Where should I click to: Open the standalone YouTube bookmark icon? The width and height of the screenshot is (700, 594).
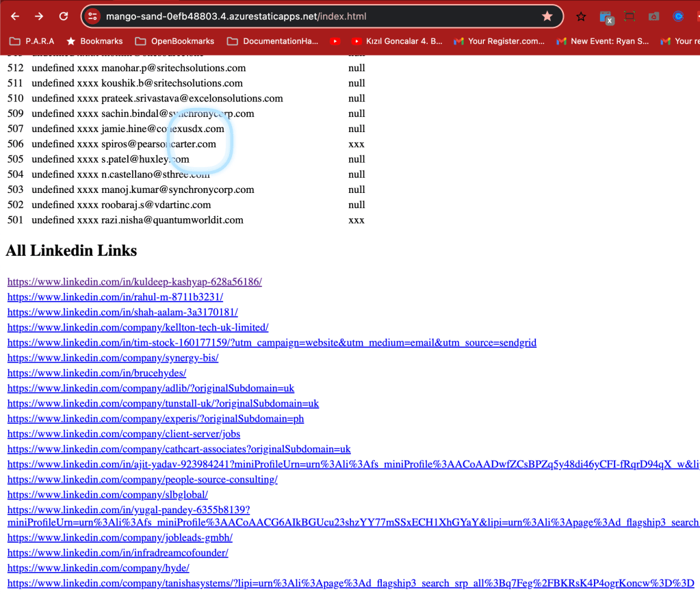click(335, 41)
